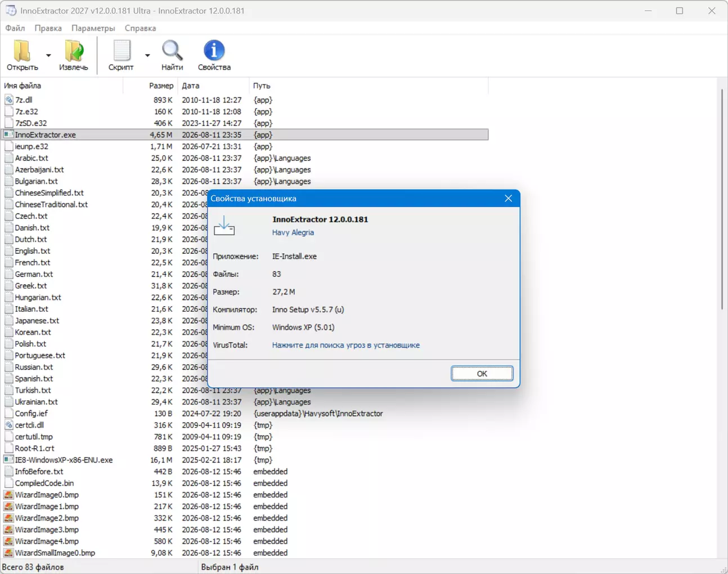The width and height of the screenshot is (728, 574).
Task: Select the IE8-WindowsXP-x86-ENU.exe file icon
Action: [9, 460]
